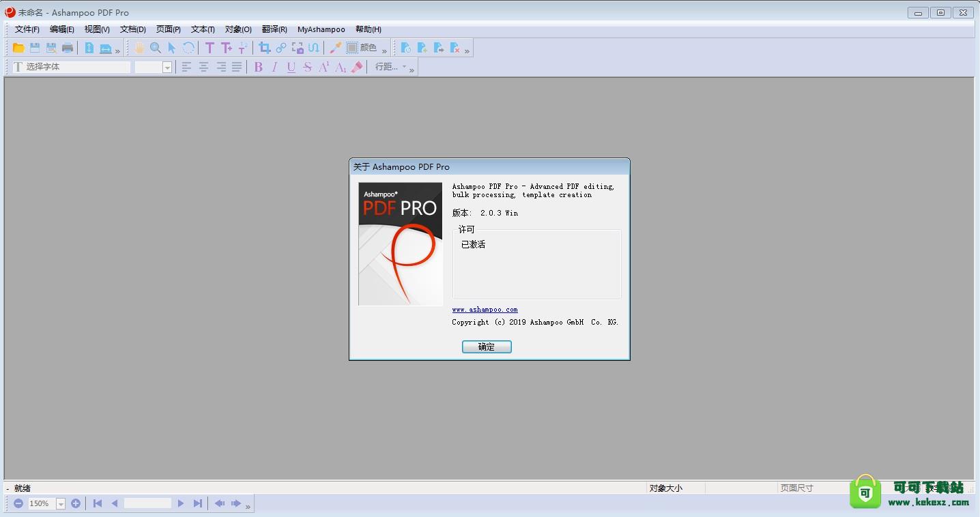Click the Open file folder icon
980x517 pixels.
[x=18, y=48]
